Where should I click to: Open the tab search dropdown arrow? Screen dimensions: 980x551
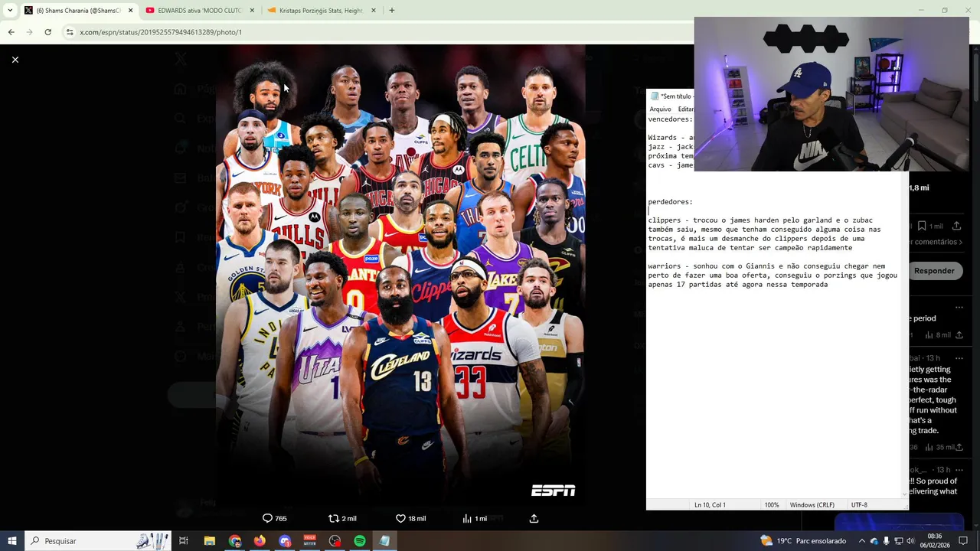coord(10,10)
